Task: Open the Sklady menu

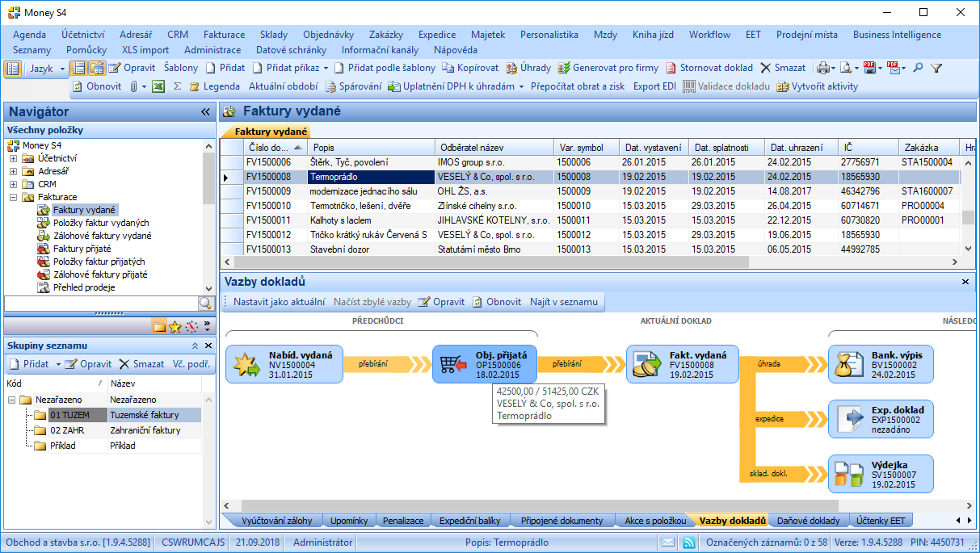Action: pos(274,35)
